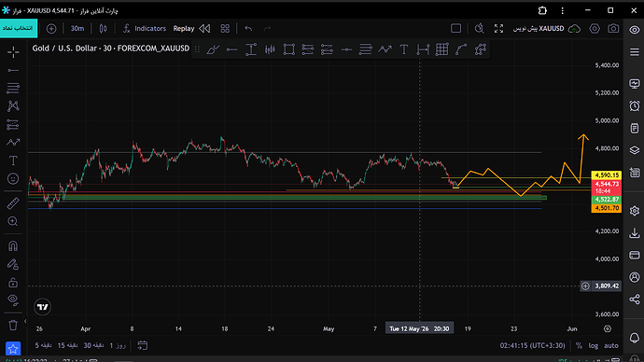
Task: Open the Indicators menu
Action: click(x=144, y=28)
